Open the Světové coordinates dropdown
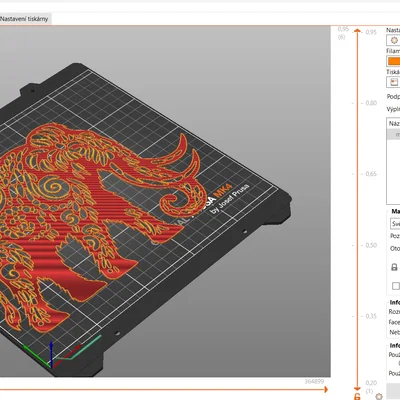 (x=395, y=223)
